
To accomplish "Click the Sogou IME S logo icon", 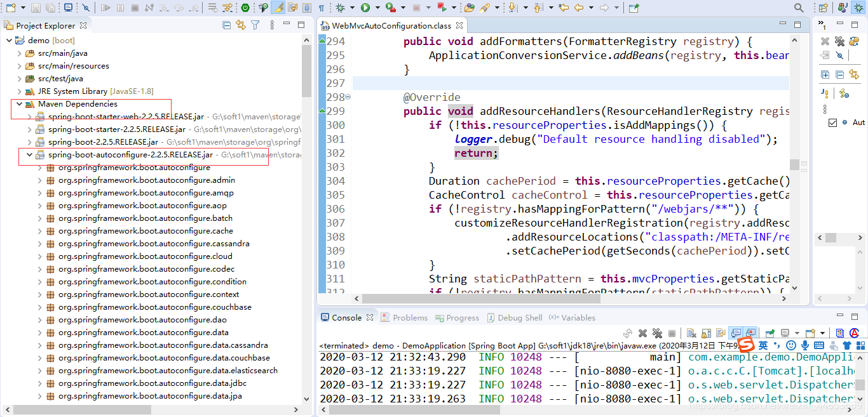I will [746, 345].
